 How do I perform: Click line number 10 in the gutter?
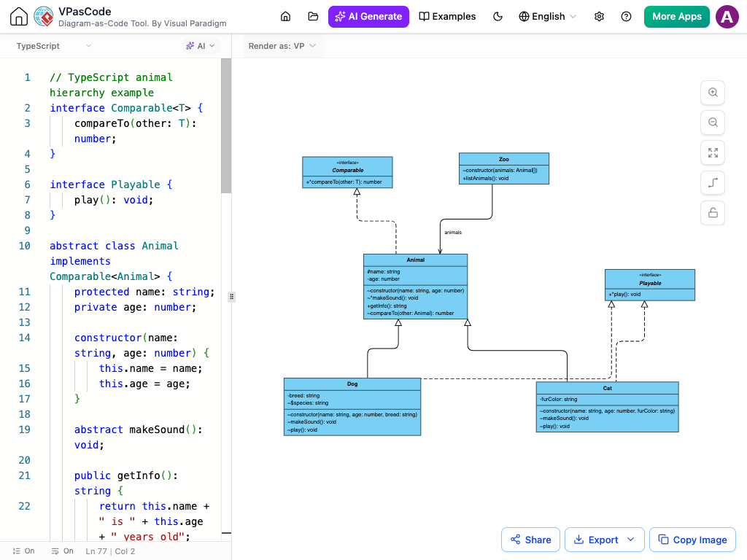click(x=24, y=246)
